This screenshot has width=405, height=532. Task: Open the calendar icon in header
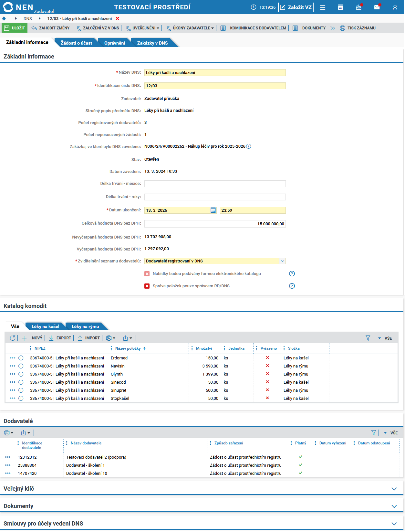[340, 7]
